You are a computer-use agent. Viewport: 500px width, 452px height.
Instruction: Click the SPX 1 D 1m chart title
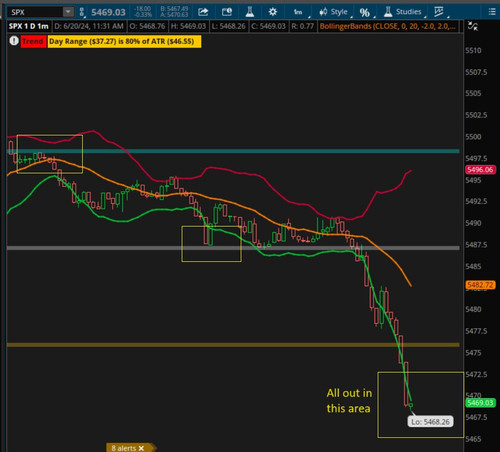click(x=29, y=26)
